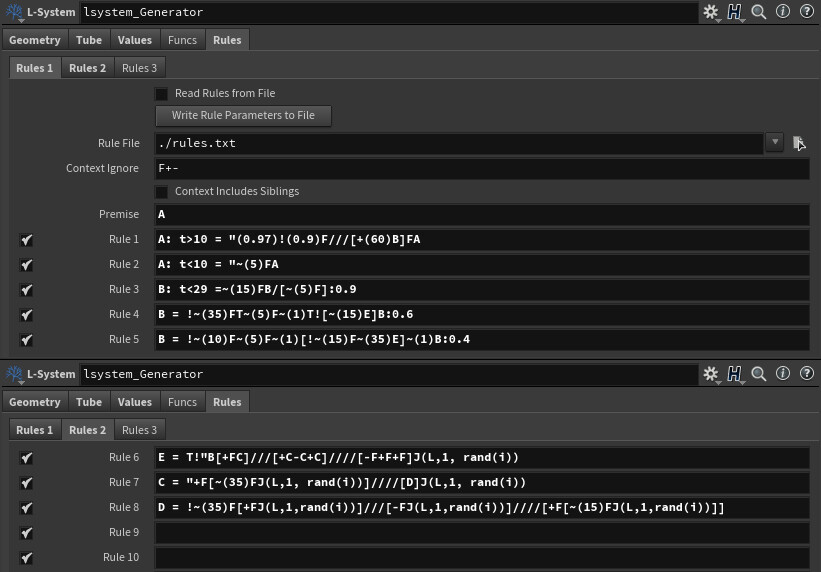Select Rules tab in lower panel
The image size is (821, 572).
click(x=227, y=402)
